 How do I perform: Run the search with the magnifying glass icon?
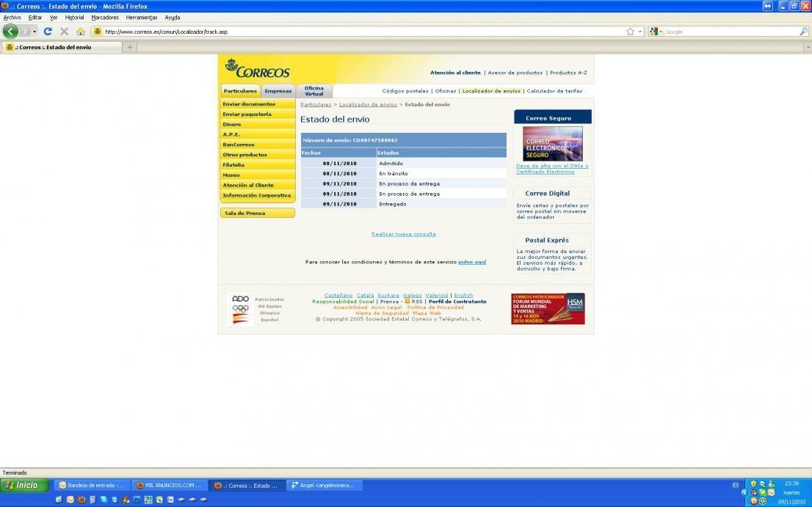pyautogui.click(x=803, y=32)
